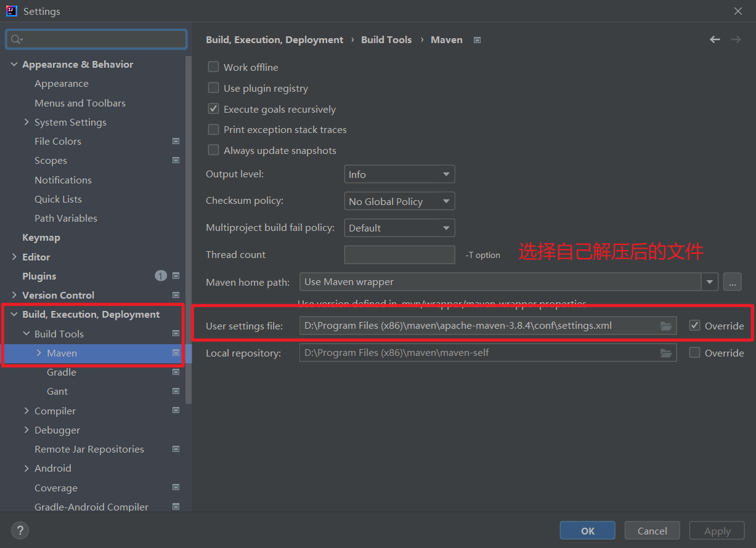Check Override for Local repository

(694, 353)
